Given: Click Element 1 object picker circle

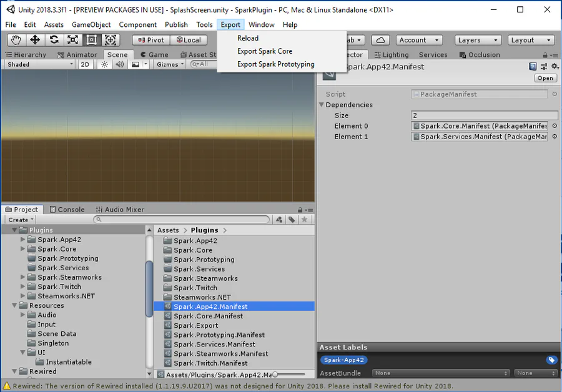Looking at the screenshot, I should pos(555,137).
